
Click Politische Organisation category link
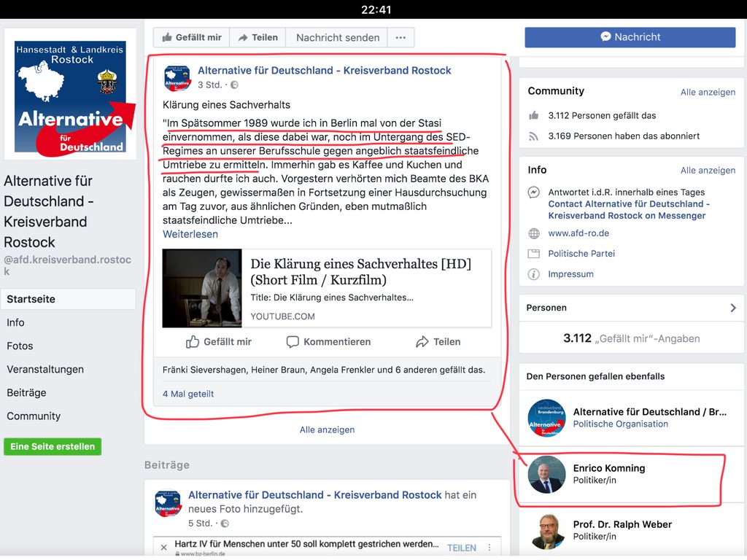[x=620, y=424]
